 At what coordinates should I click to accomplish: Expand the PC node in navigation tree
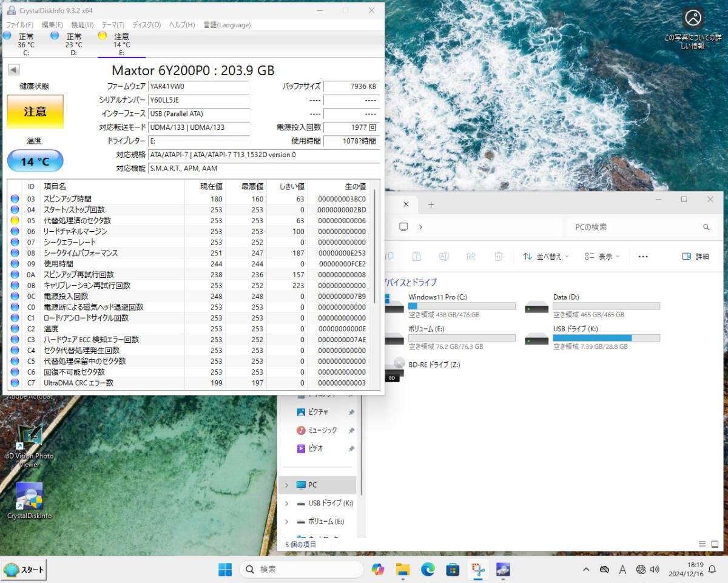(286, 485)
